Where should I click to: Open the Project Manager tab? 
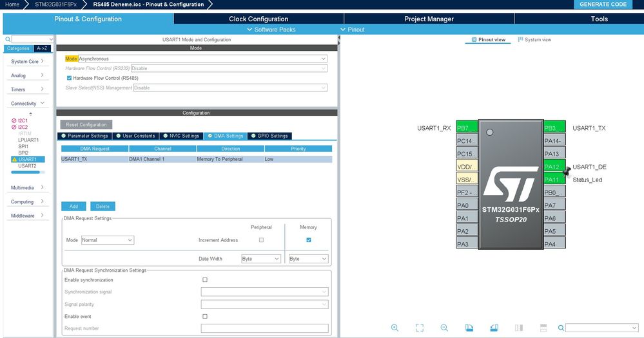coord(429,19)
